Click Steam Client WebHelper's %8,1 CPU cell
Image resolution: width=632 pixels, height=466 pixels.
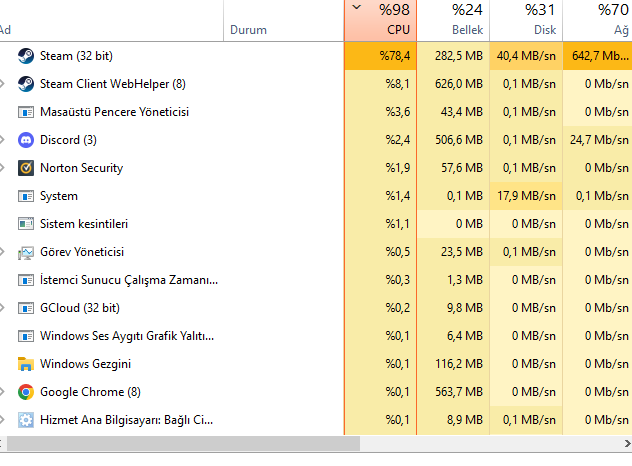tap(380, 84)
